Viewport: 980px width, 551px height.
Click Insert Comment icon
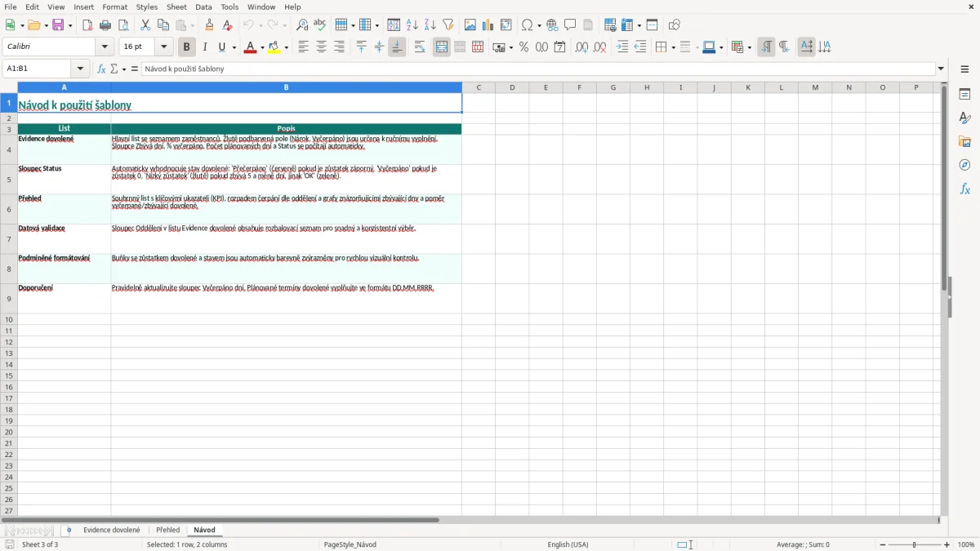570,25
